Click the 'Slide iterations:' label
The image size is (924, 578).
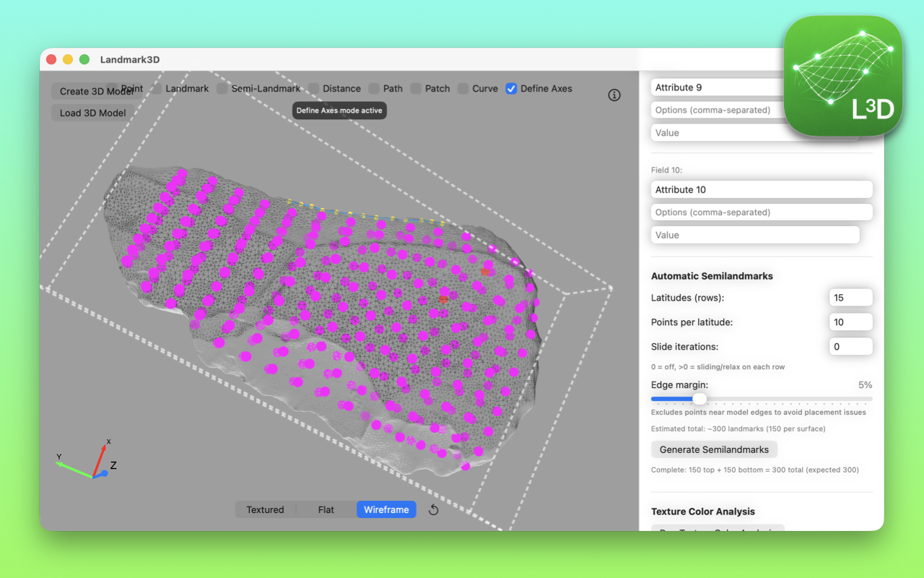(684, 347)
